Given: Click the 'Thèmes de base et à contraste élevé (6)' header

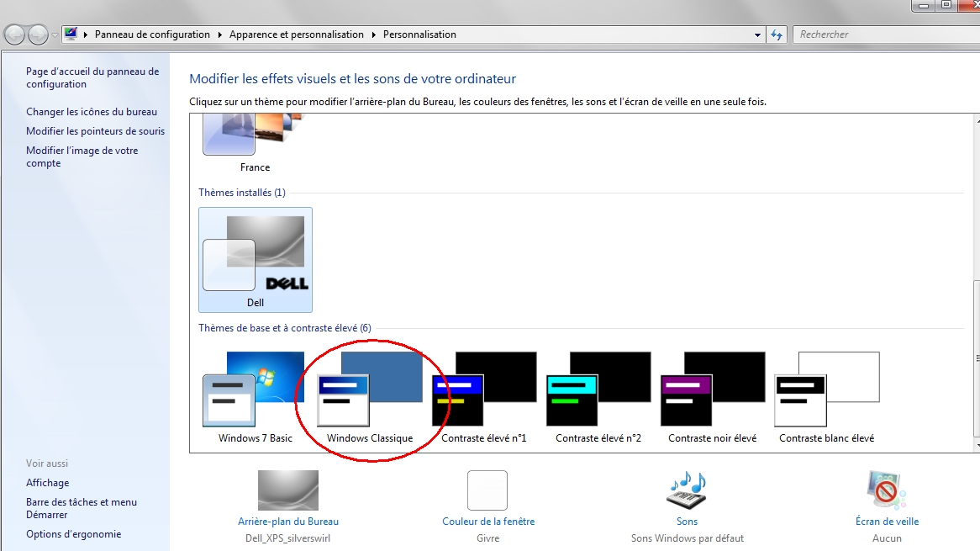Looking at the screenshot, I should click(x=285, y=328).
